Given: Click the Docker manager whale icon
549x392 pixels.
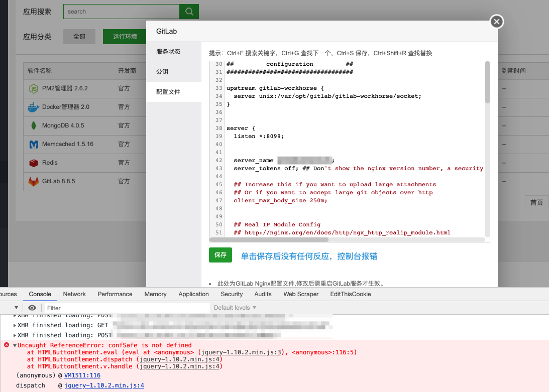Looking at the screenshot, I should pyautogui.click(x=33, y=107).
